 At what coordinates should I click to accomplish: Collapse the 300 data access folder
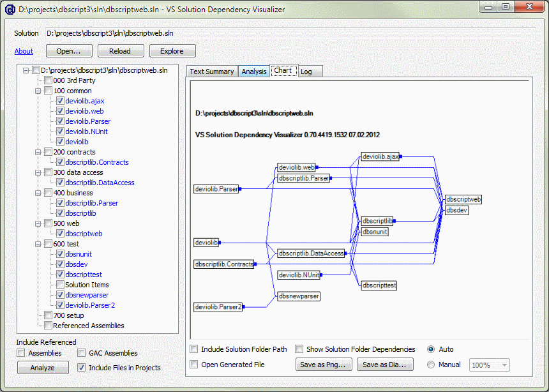[x=38, y=172]
